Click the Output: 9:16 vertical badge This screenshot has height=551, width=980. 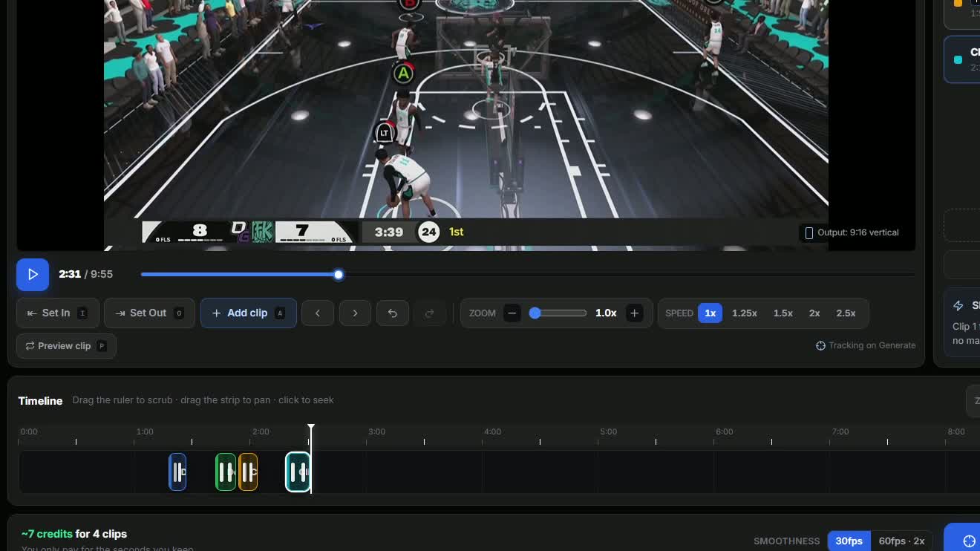(852, 232)
